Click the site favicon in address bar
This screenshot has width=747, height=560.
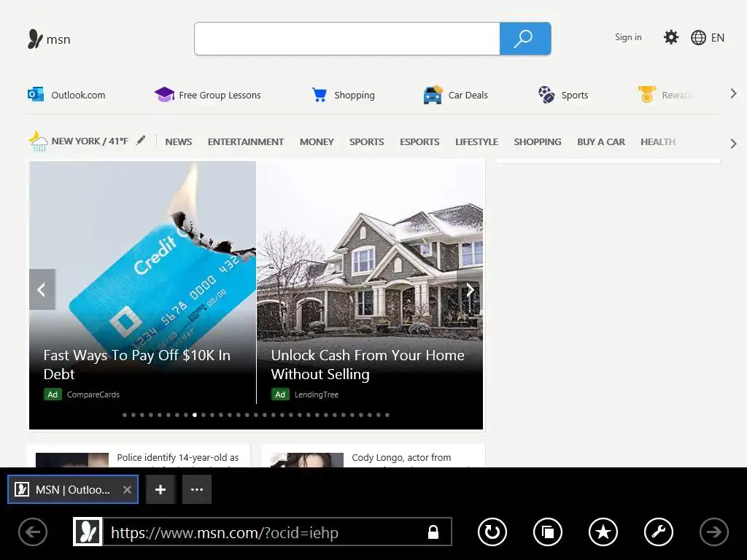pos(88,532)
